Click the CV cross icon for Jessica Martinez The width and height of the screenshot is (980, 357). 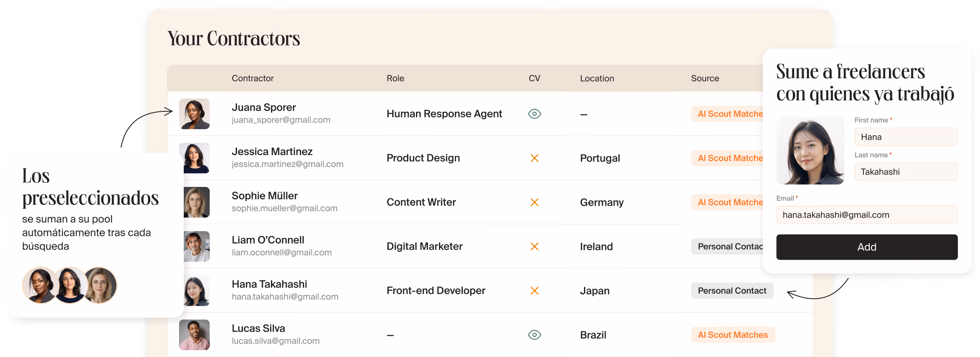point(535,158)
